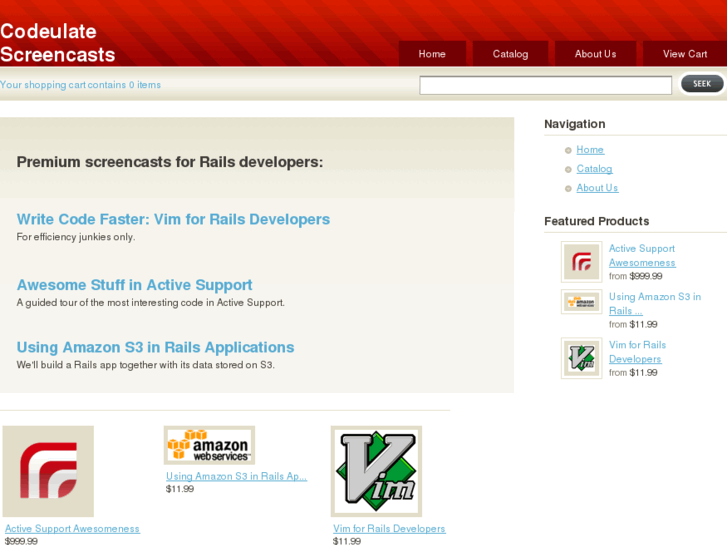Click the 'For efficiency junkies only.' text
The height and width of the screenshot is (545, 727).
[76, 237]
